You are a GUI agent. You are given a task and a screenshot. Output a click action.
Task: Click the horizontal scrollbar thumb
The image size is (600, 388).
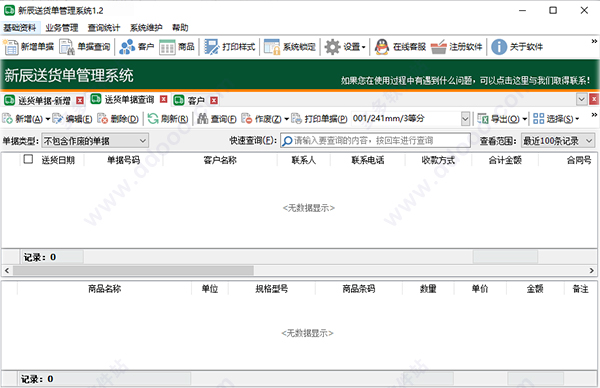[133, 271]
